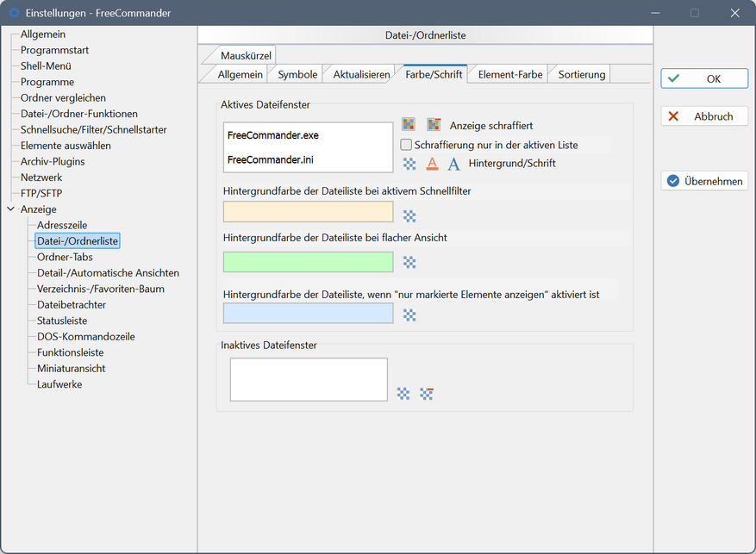Screen dimensions: 756x554
Task: Click checkered background icon beside Hintergrund/Schrift
Action: [x=409, y=164]
